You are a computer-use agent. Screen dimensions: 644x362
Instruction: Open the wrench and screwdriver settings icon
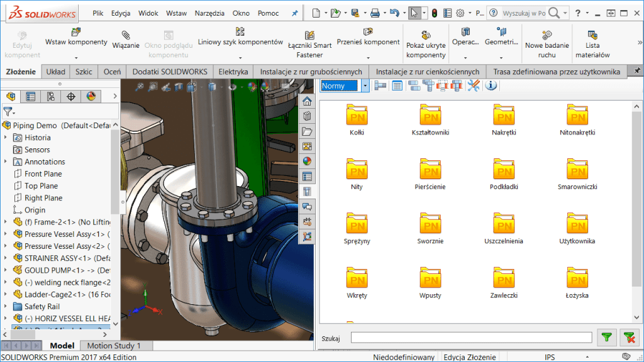tap(473, 85)
